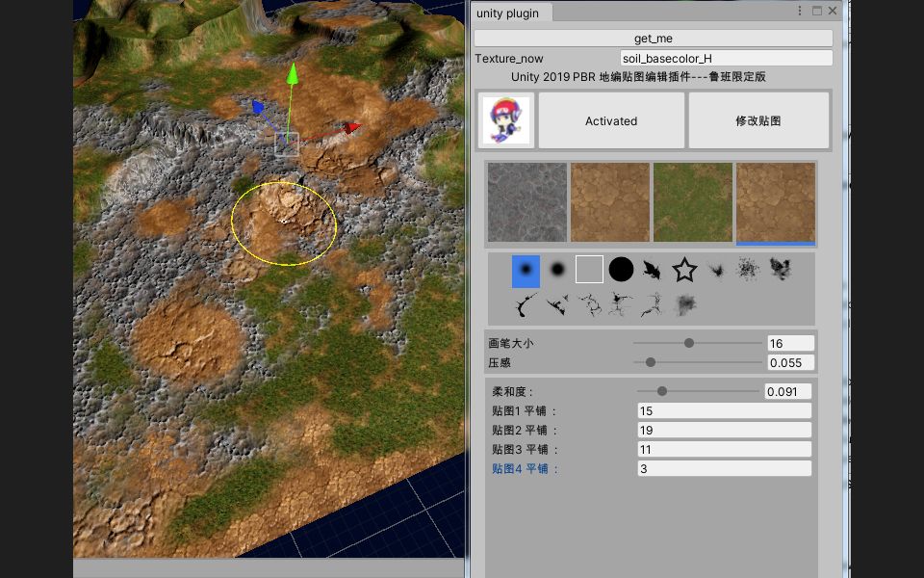
Task: Select the grass texture thumbnail
Action: (694, 202)
